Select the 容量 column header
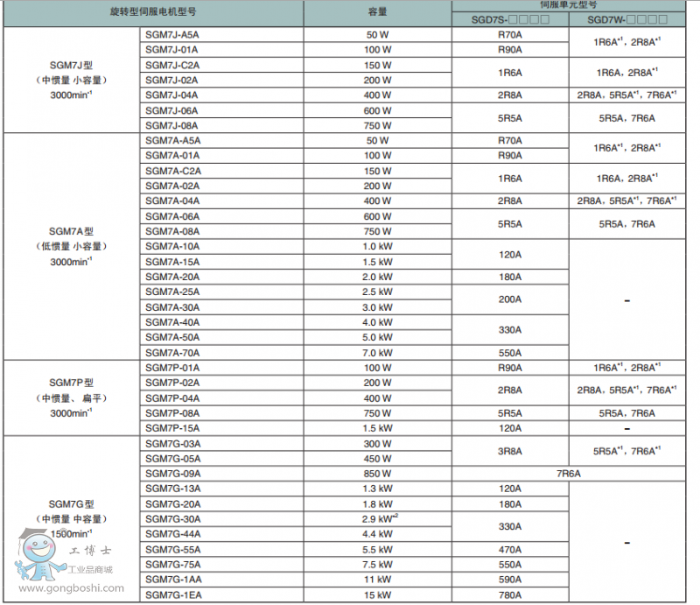This screenshot has width=700, height=605. [378, 13]
